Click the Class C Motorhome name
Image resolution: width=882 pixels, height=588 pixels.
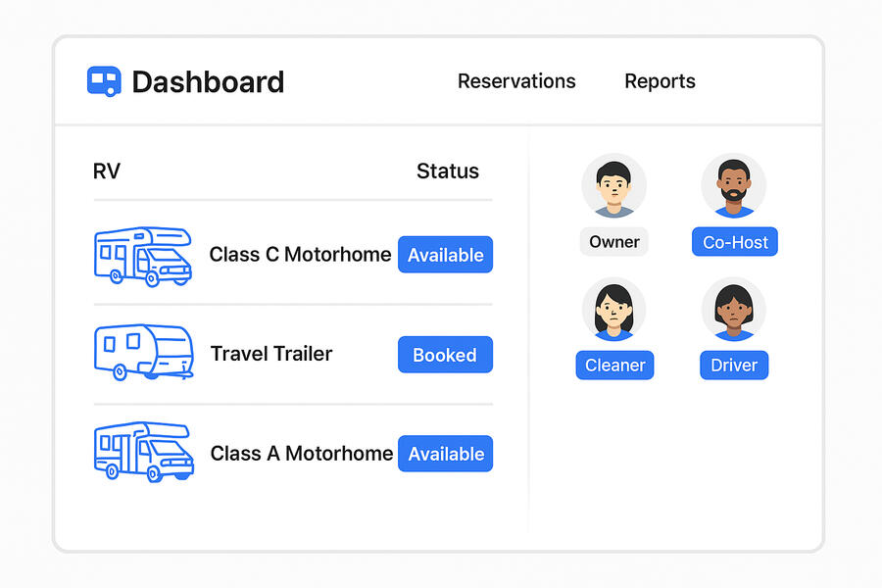(300, 255)
